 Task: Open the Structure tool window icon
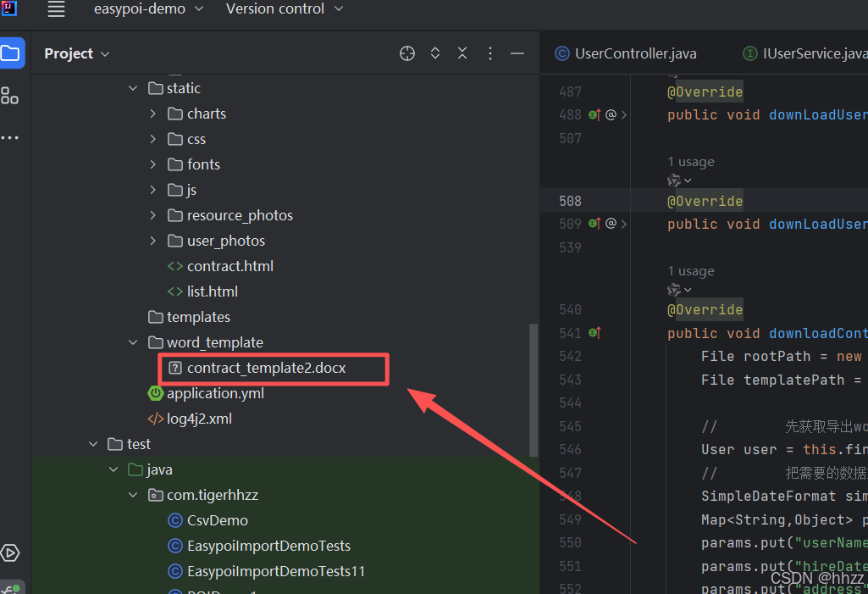9,95
